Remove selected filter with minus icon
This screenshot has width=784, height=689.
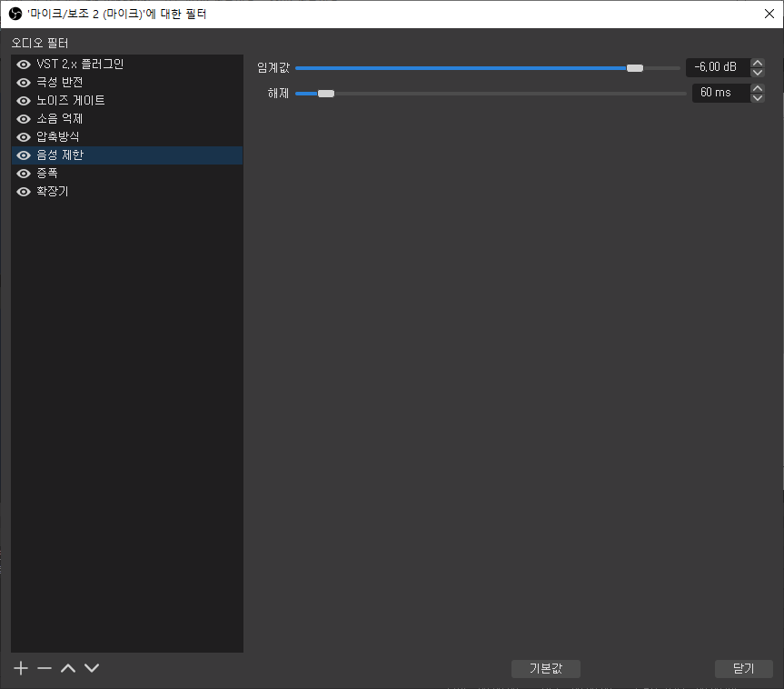tap(45, 668)
